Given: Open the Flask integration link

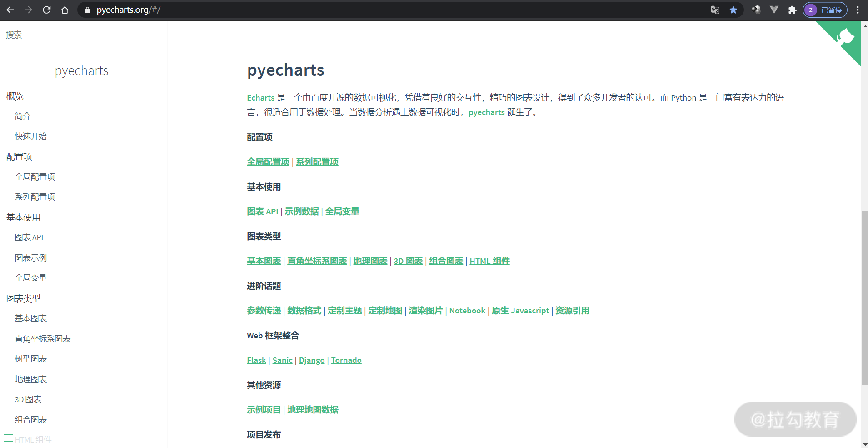Looking at the screenshot, I should tap(256, 360).
